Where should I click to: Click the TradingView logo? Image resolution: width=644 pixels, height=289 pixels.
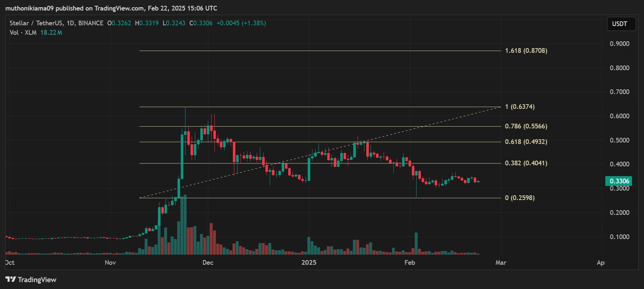pyautogui.click(x=31, y=280)
